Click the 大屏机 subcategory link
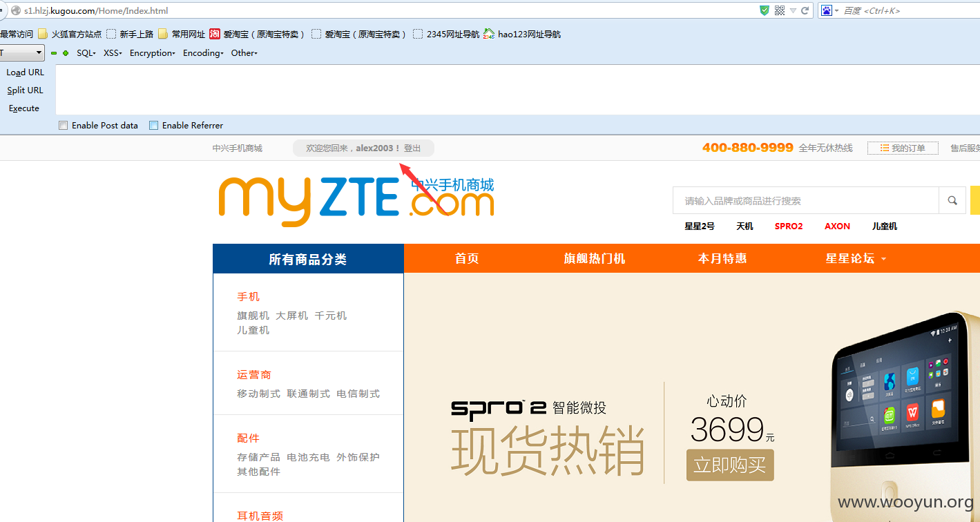Image resolution: width=980 pixels, height=522 pixels. click(x=291, y=316)
